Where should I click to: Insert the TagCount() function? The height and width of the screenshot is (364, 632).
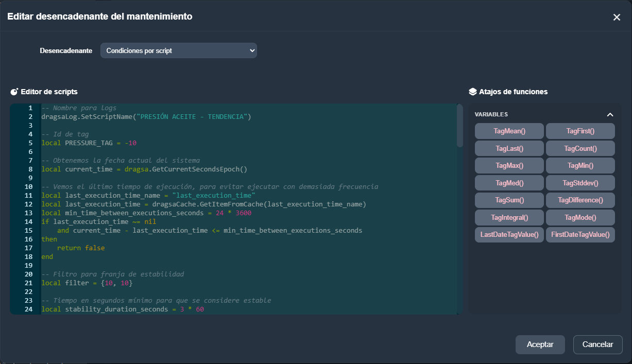[x=580, y=148]
